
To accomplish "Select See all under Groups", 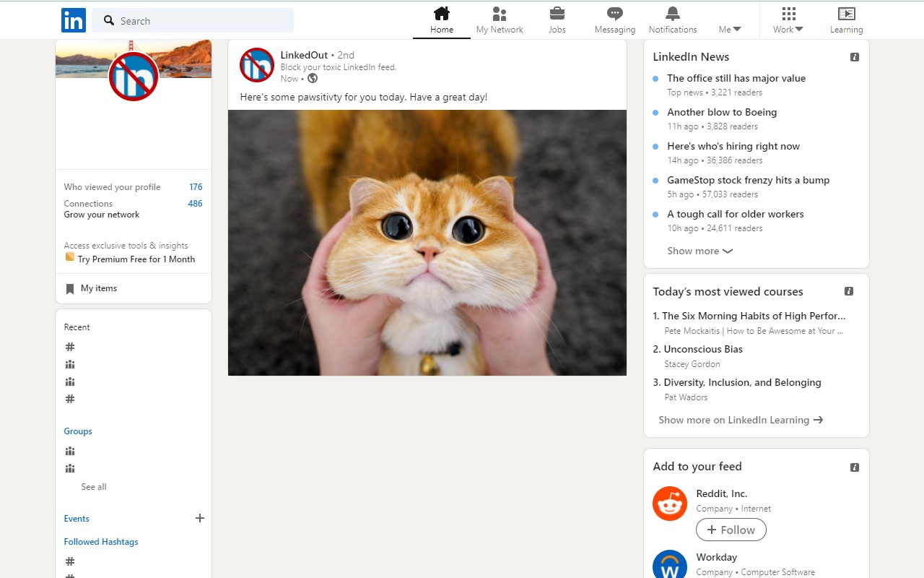I will [x=94, y=487].
